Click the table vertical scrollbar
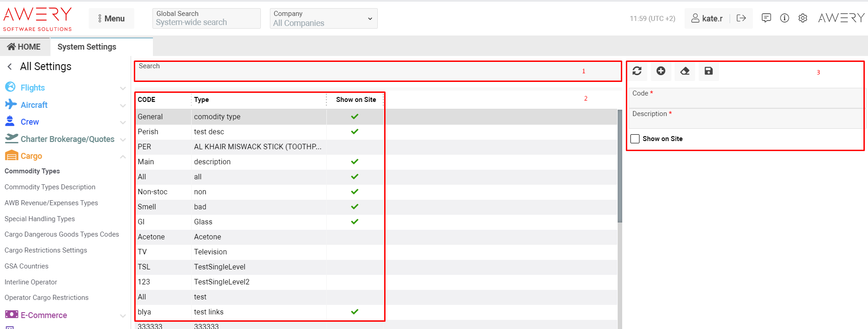The width and height of the screenshot is (868, 329). [x=619, y=166]
